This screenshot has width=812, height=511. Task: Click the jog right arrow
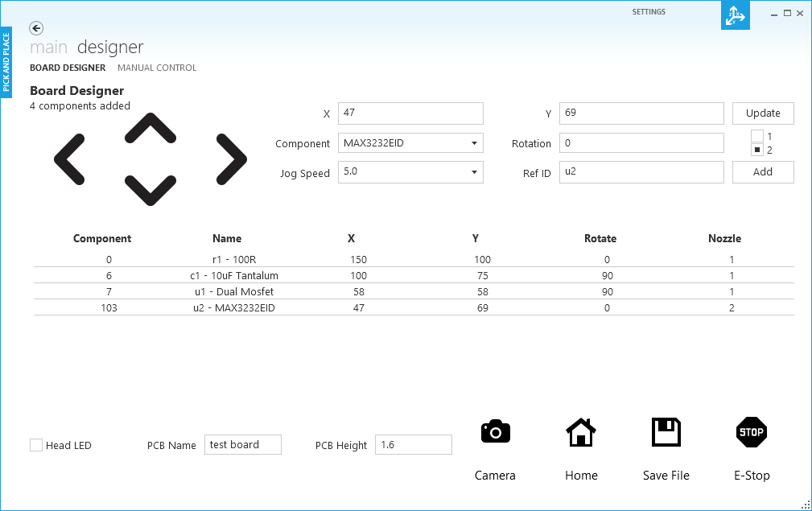(x=230, y=159)
